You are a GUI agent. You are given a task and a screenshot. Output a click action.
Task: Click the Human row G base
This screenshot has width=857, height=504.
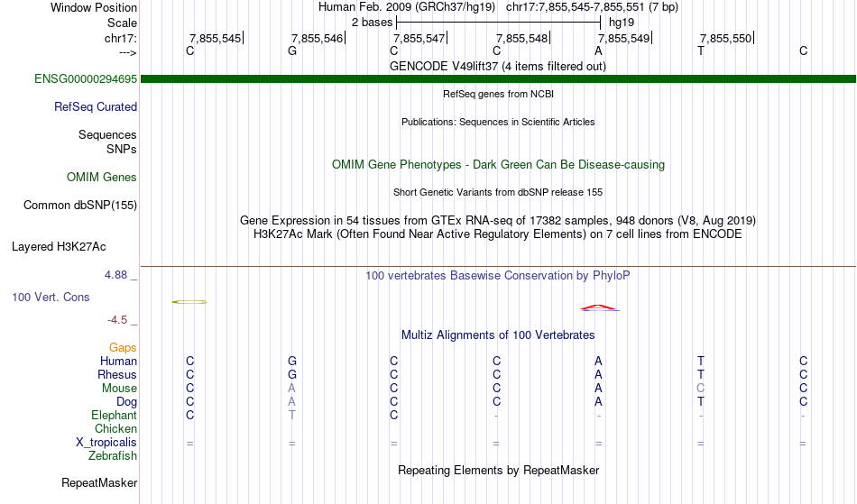click(292, 362)
